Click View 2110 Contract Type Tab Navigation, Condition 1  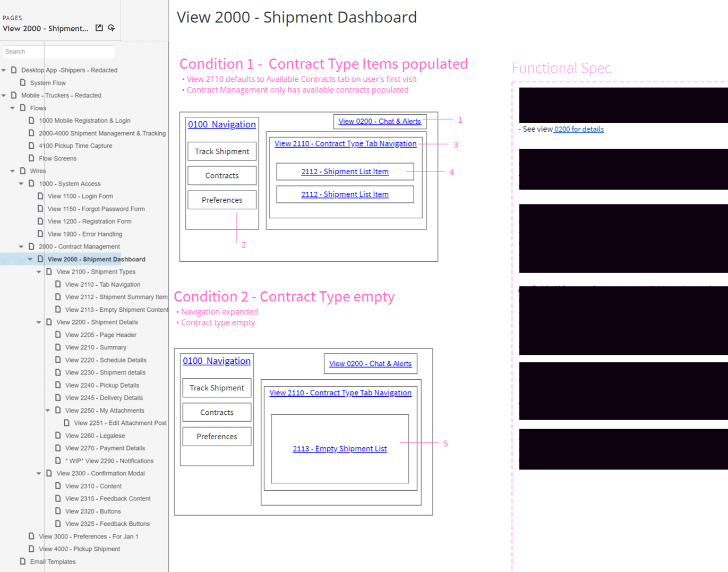(346, 143)
